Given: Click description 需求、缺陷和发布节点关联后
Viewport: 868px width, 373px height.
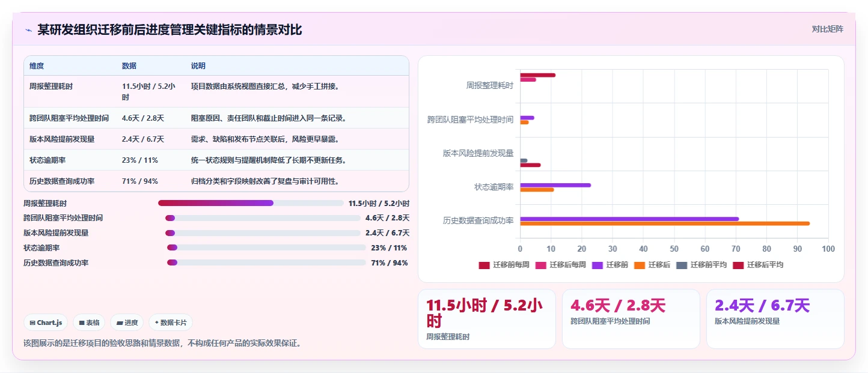Looking at the screenshot, I should [x=266, y=139].
